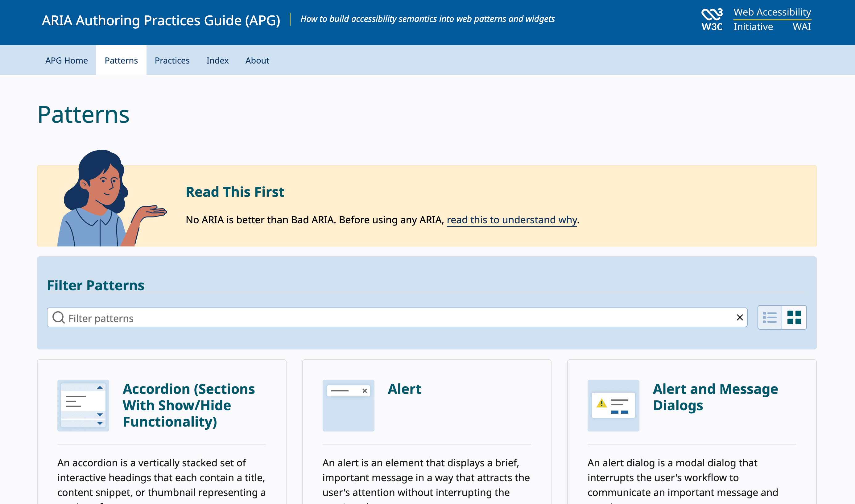The image size is (855, 504).
Task: Switch to list view layout
Action: pyautogui.click(x=770, y=318)
